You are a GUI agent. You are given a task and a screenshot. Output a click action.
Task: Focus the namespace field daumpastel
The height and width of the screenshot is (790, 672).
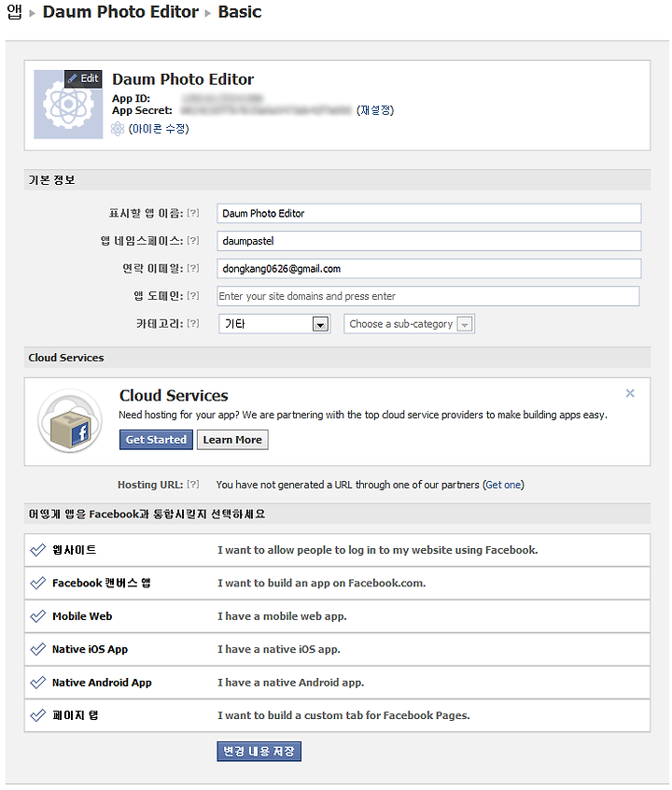[428, 241]
